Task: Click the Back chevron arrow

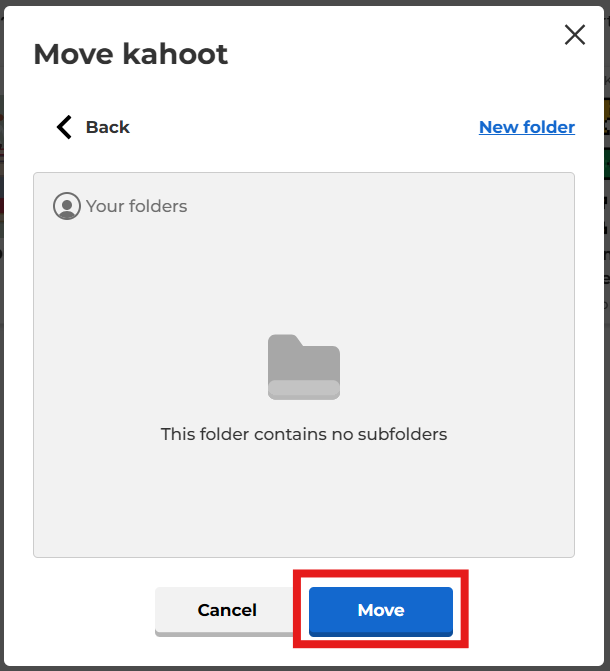Action: point(64,127)
